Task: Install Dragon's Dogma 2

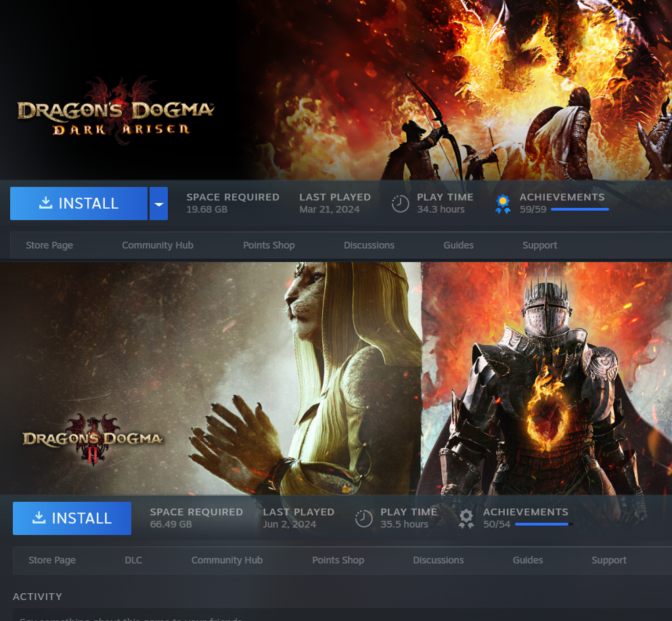Action: click(72, 518)
